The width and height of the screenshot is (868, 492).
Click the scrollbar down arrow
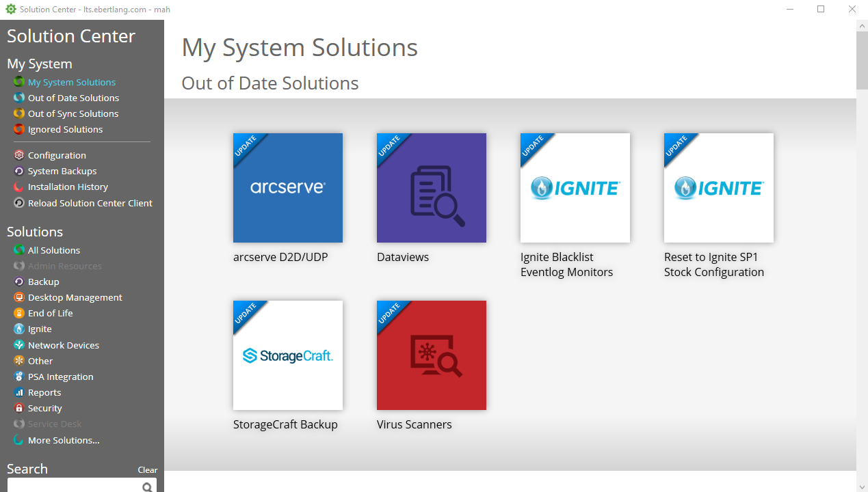click(x=862, y=486)
